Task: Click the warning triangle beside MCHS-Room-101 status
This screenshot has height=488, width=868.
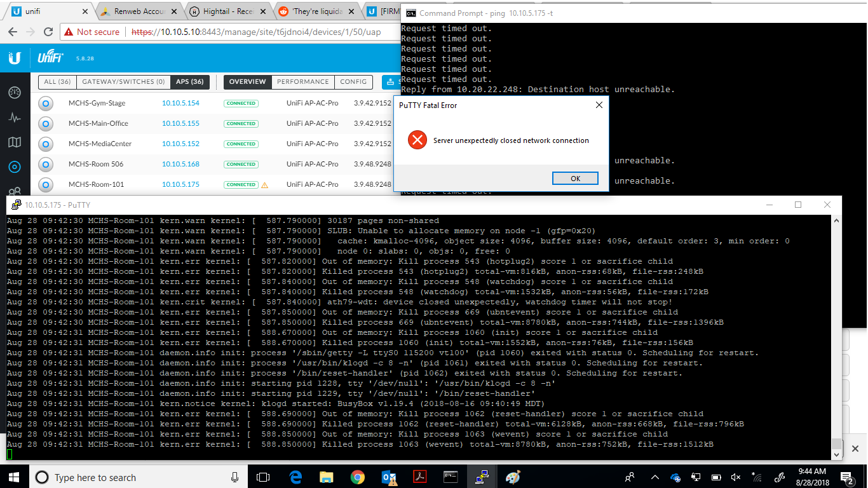Action: 264,185
